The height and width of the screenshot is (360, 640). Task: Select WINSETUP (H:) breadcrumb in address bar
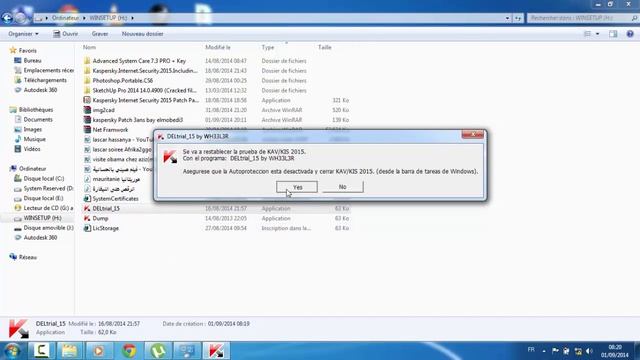108,18
